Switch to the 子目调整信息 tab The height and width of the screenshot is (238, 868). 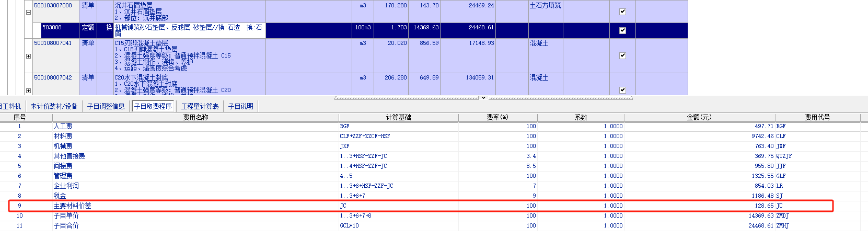click(106, 106)
